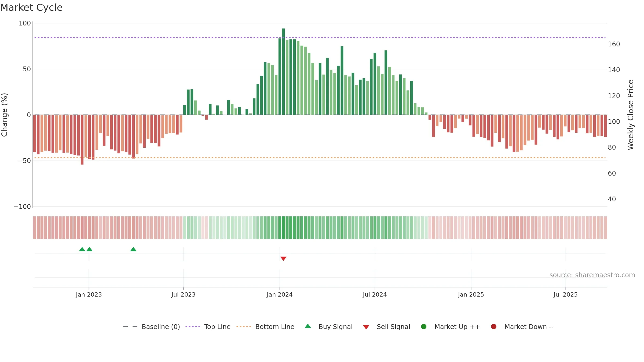Click the 100 tick on left axis
The width and height of the screenshot is (644, 362).
click(x=25, y=23)
